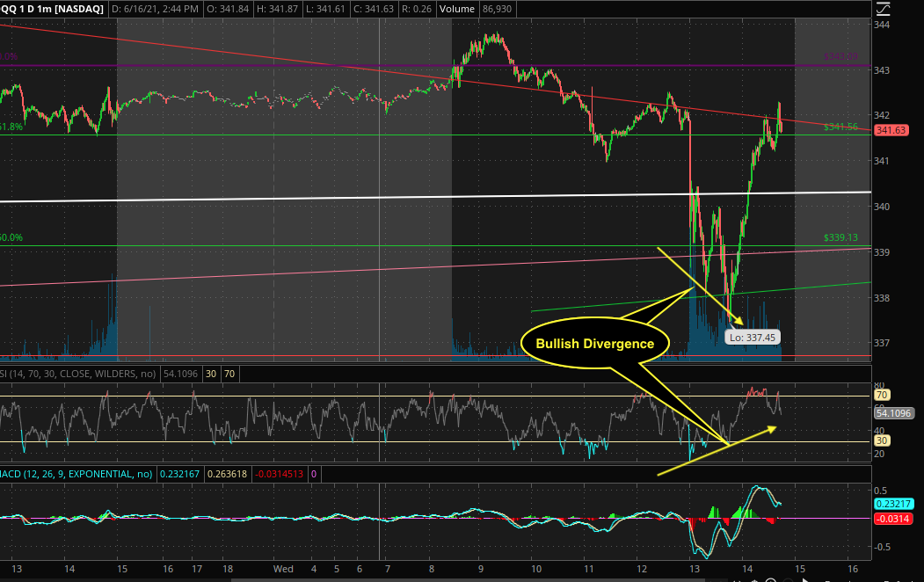Open the MACD (12, 26, 9, EXPONENTIAL) study title

pyautogui.click(x=76, y=474)
